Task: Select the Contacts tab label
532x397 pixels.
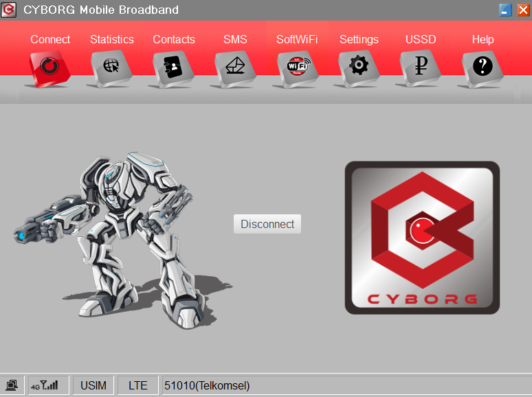Action: 174,39
